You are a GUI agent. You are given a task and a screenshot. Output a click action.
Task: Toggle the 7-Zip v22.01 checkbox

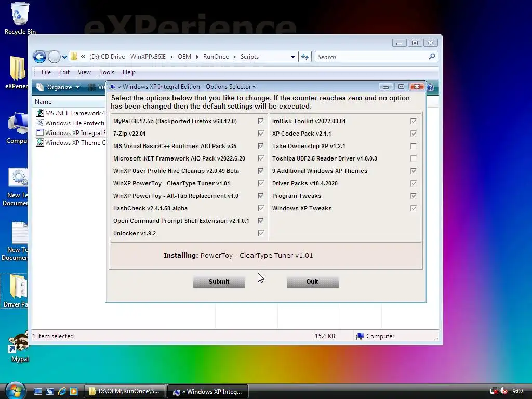261,134
